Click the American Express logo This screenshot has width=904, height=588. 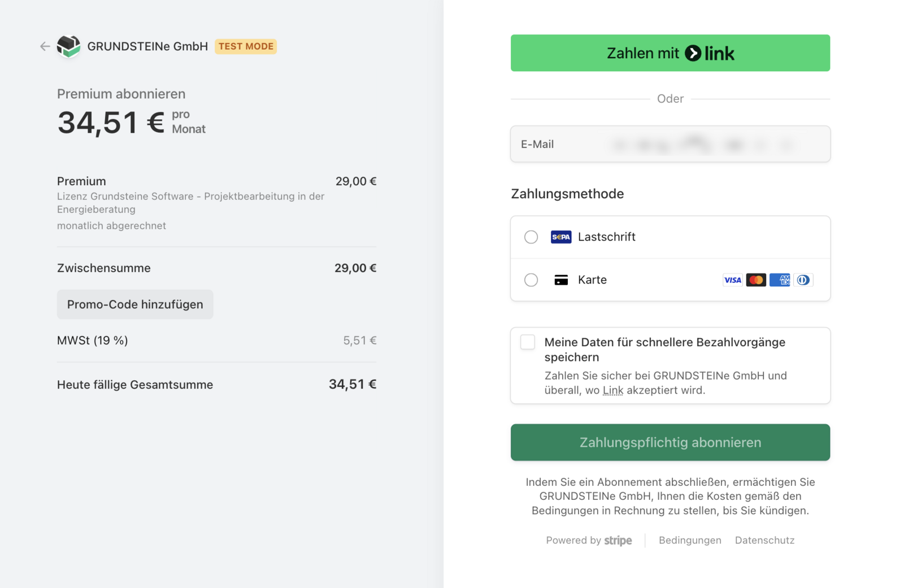tap(780, 280)
